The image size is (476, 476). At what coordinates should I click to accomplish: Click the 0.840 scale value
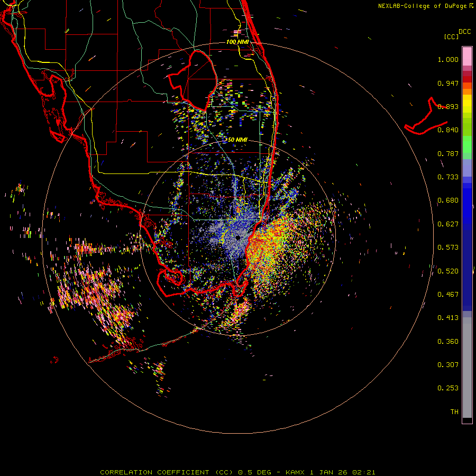pos(448,130)
